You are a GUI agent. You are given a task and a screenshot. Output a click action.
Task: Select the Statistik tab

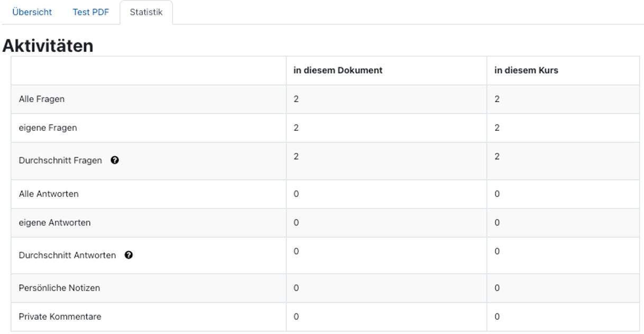pyautogui.click(x=146, y=12)
